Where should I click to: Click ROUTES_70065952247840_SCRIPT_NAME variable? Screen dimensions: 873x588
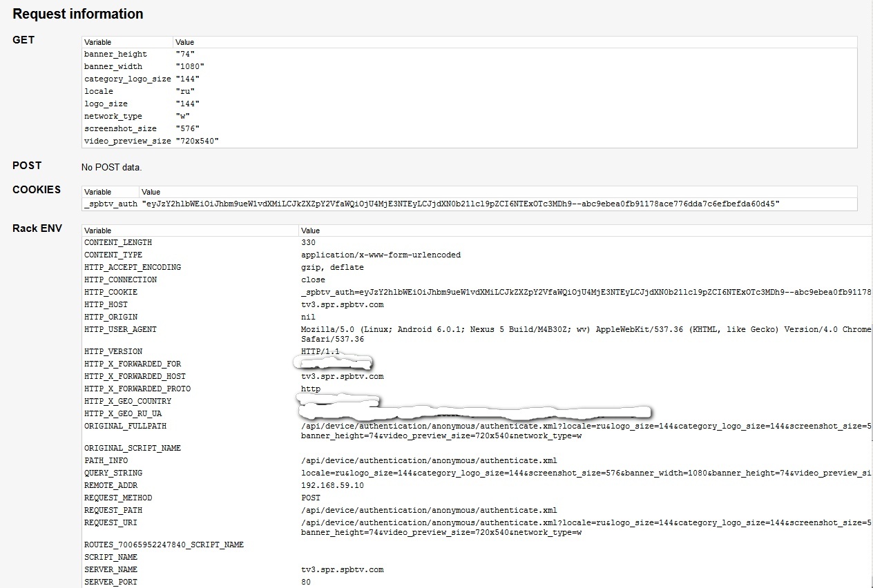tap(164, 545)
